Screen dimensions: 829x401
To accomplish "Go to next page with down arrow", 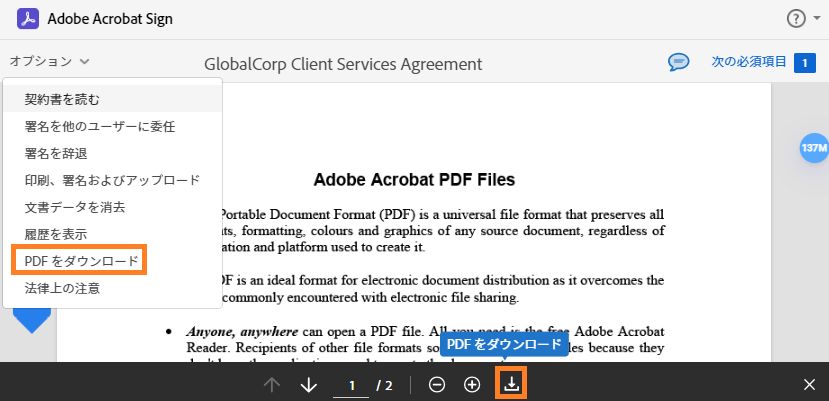I will tap(309, 385).
